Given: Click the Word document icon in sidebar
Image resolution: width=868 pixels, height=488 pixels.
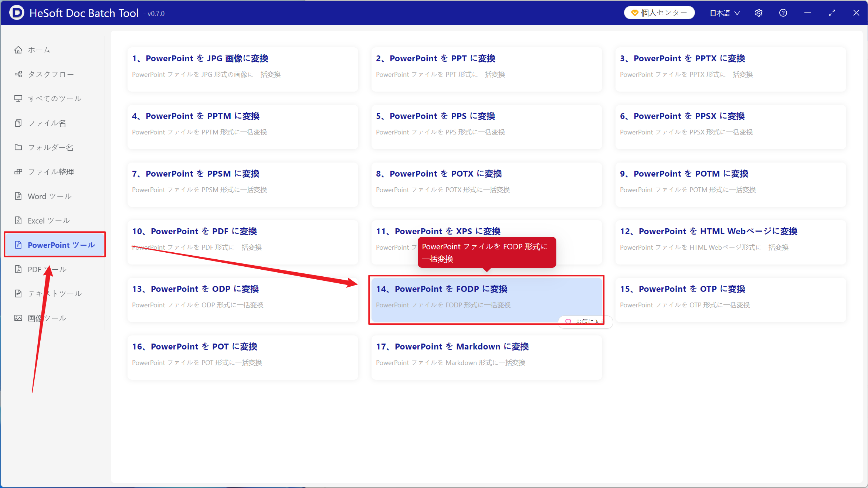Looking at the screenshot, I should 18,196.
